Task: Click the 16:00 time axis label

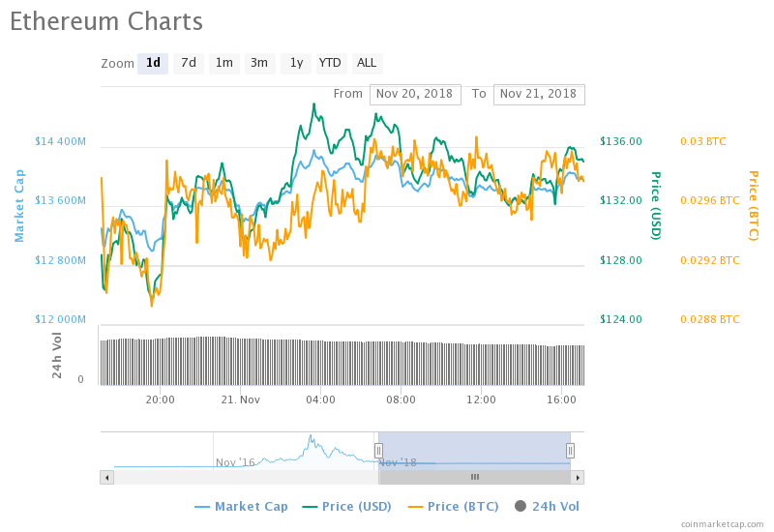Action: [561, 399]
